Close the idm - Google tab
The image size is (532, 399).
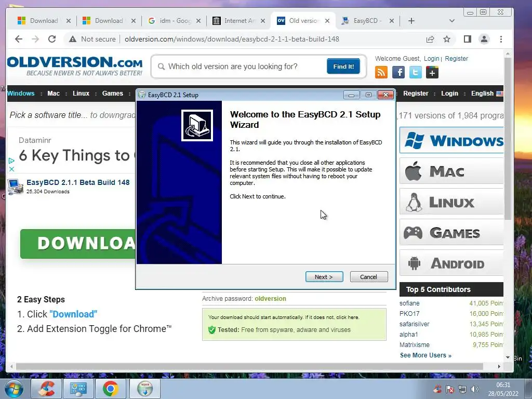[198, 21]
